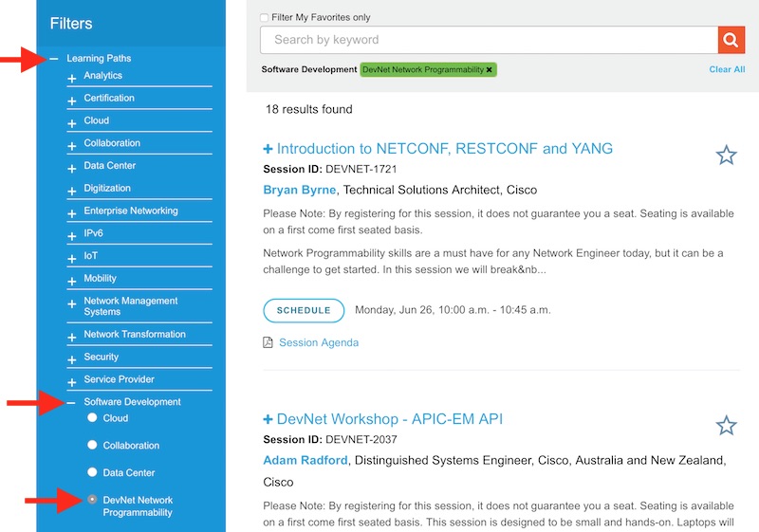The width and height of the screenshot is (759, 532).
Task: Enable Filter My Favorites only checkbox
Action: (265, 18)
